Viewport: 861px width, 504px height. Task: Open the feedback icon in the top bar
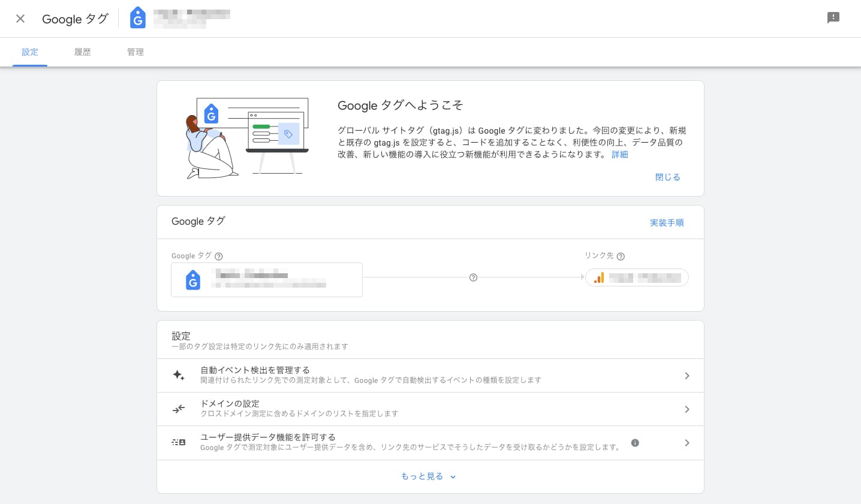(x=833, y=17)
